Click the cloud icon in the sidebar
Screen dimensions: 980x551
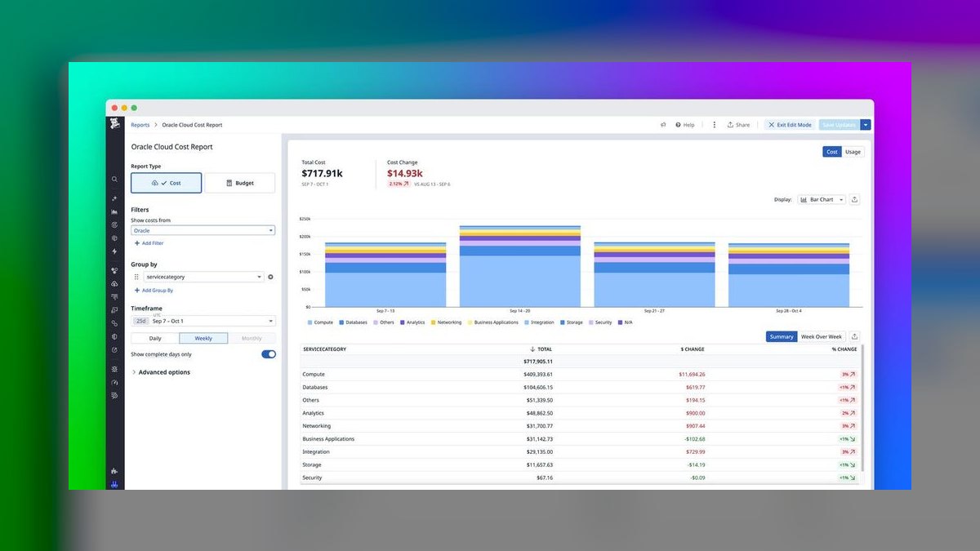pos(114,283)
